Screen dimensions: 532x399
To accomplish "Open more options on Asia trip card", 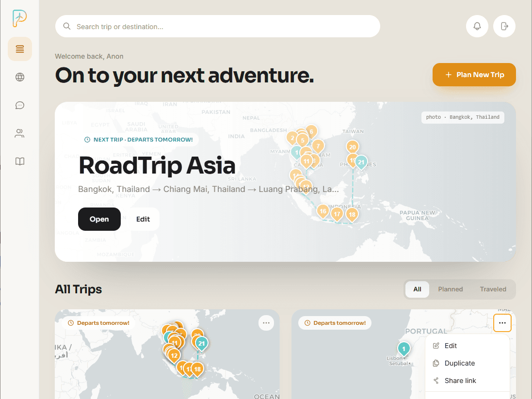I will (266, 323).
